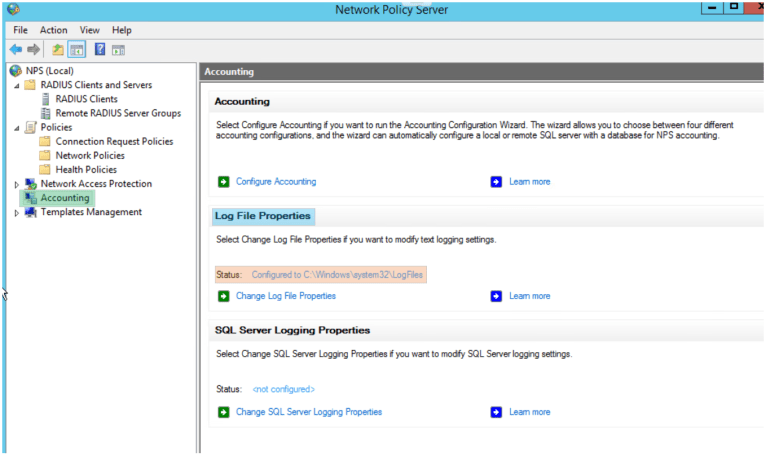Click the Forward arrow in the toolbar

click(x=34, y=49)
